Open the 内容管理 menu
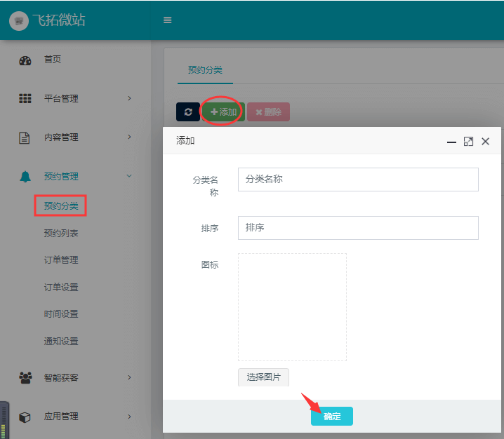Viewport: 504px width, 439px height. [x=61, y=137]
